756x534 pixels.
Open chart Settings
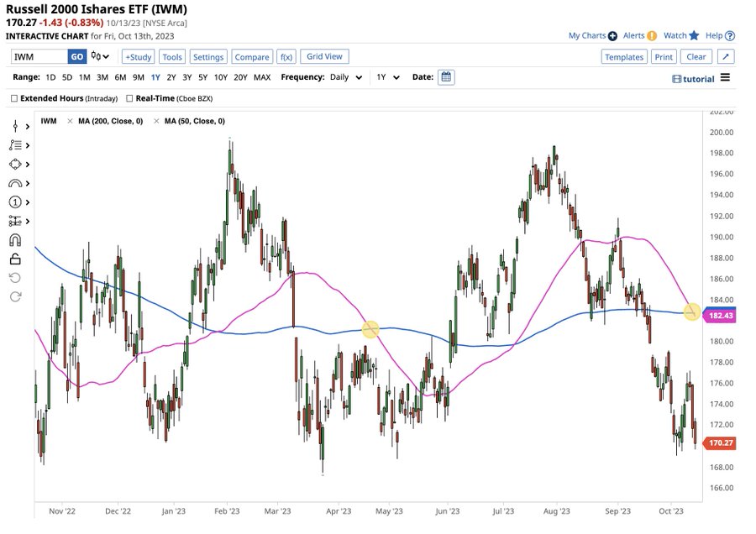point(208,57)
